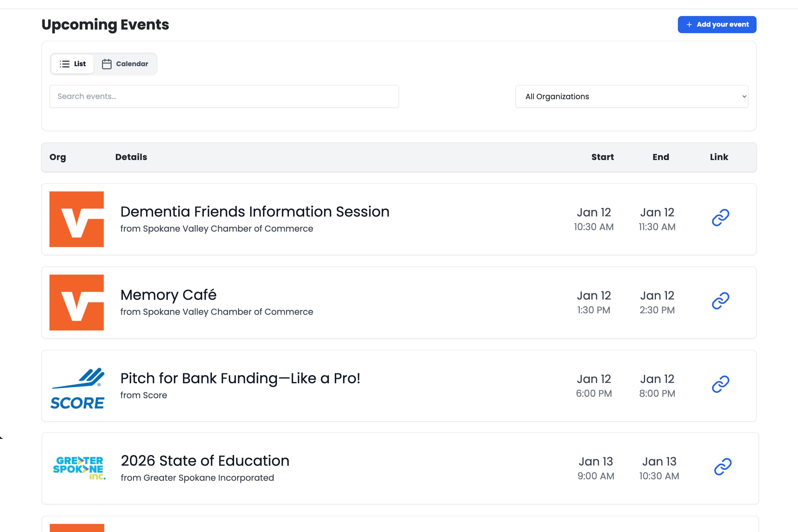Click Spokane Valley Chamber logo on Dementia Friends row
798x532 pixels.
coord(77,219)
